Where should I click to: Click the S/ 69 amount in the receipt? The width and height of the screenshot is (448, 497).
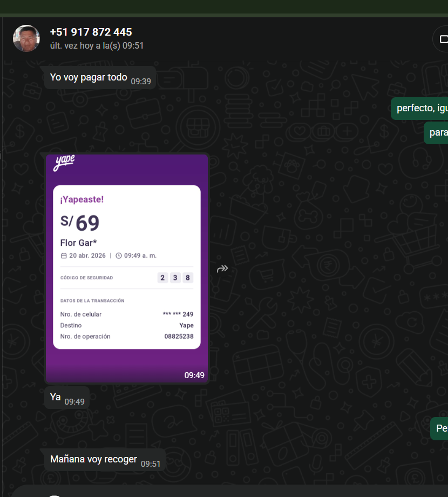(80, 223)
